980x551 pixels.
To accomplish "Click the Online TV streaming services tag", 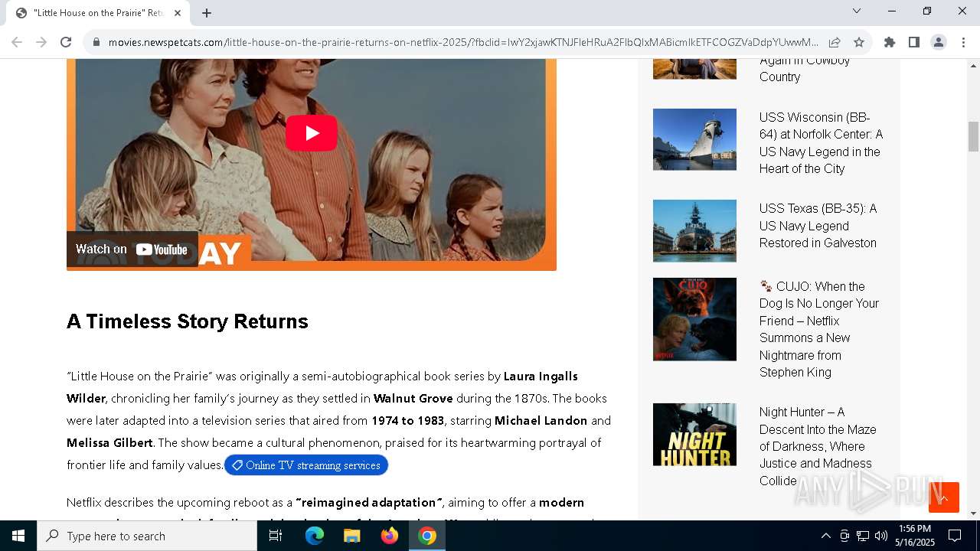I will [x=306, y=465].
